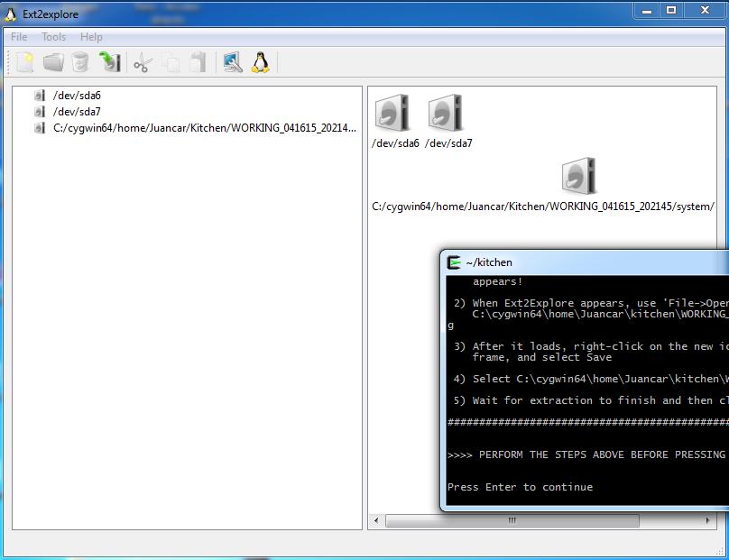
Task: Click the ~/kitchen terminal window icon
Action: 454,262
